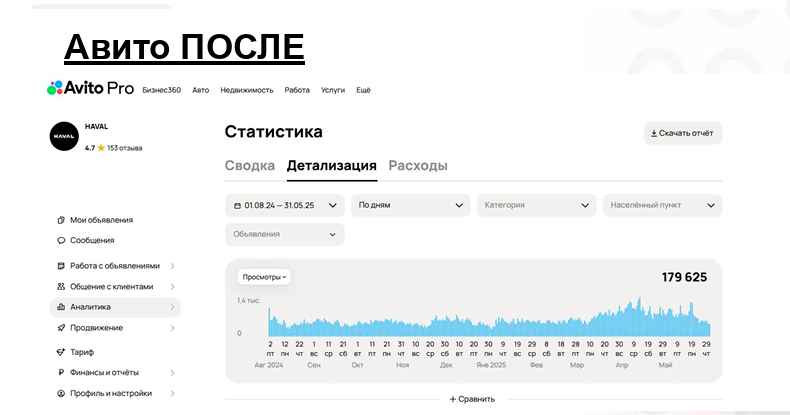Click the Аналитика chart icon
790x415 pixels.
pyautogui.click(x=61, y=307)
